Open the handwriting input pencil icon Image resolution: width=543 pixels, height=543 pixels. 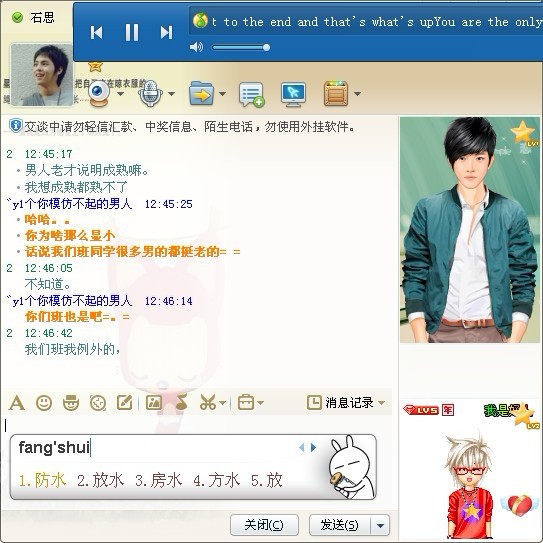124,403
